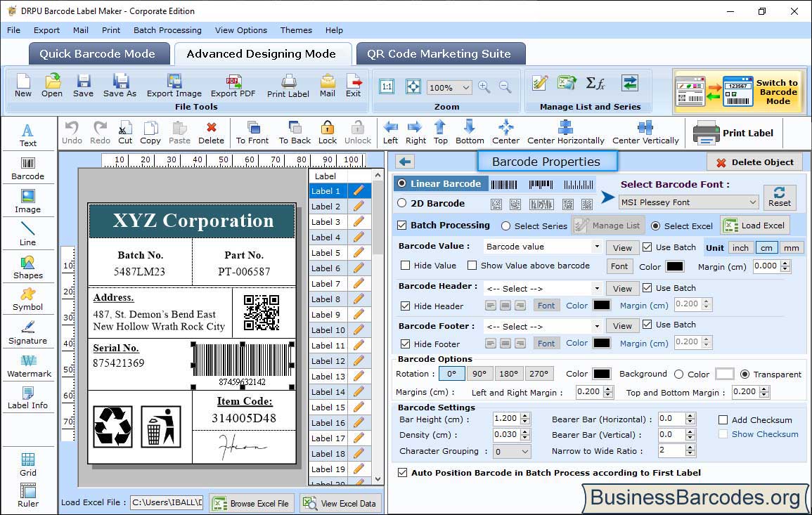Screen dimensions: 812x515
Task: Click Export Image tool
Action: [x=174, y=86]
